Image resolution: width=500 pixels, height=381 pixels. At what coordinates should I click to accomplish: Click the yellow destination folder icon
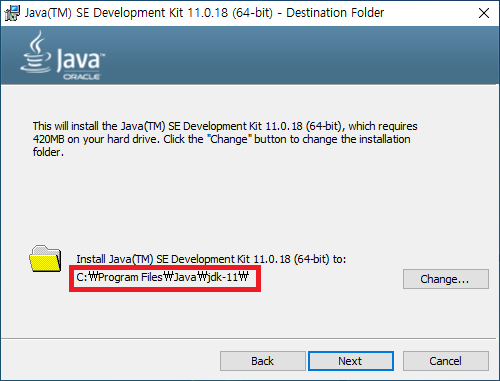tap(45, 259)
